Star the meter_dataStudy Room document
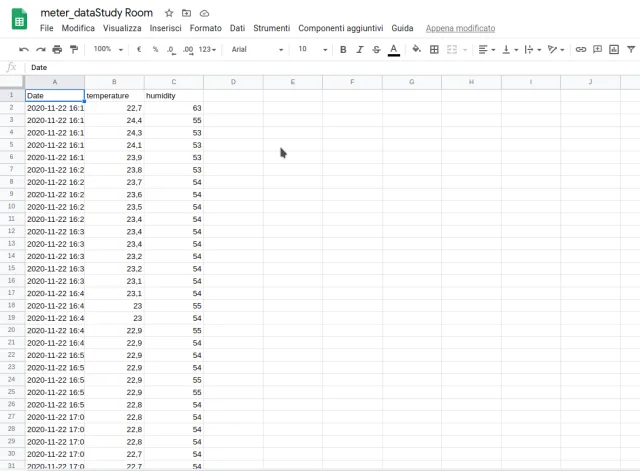This screenshot has width=640, height=471. tap(169, 13)
